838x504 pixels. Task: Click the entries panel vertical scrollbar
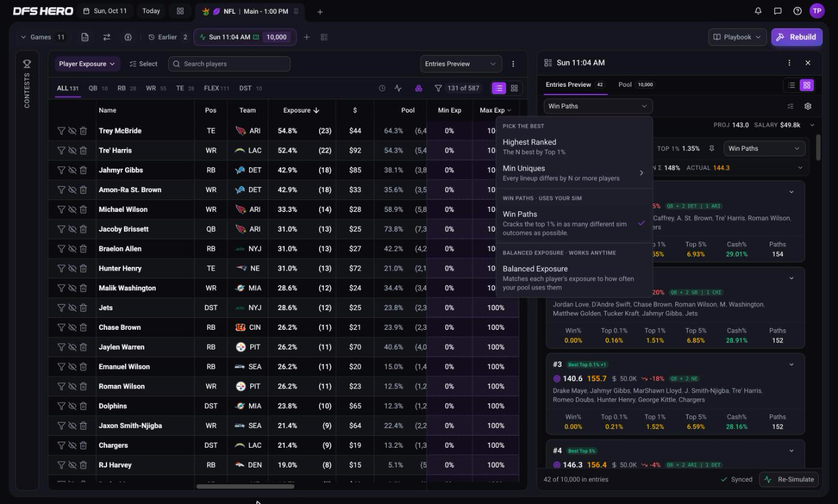point(818,147)
